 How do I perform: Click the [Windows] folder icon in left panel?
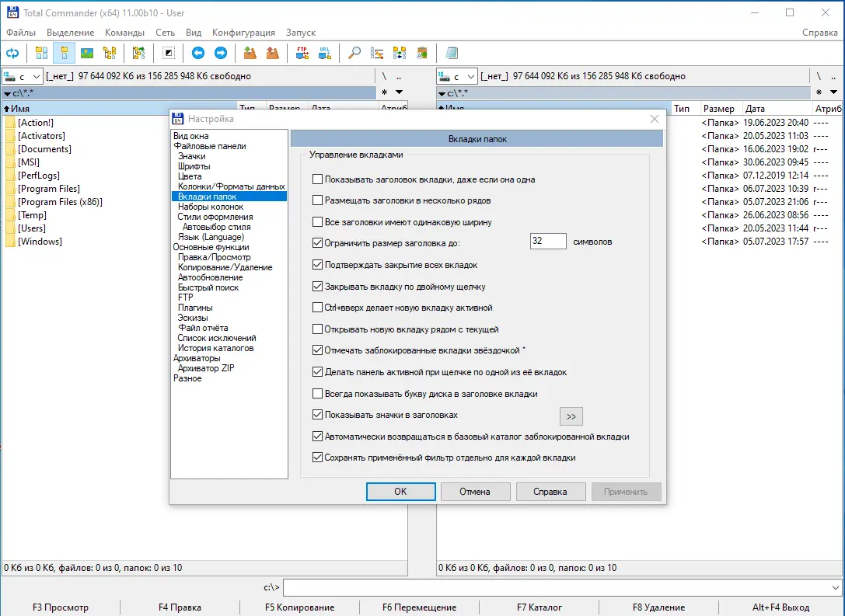(10, 242)
